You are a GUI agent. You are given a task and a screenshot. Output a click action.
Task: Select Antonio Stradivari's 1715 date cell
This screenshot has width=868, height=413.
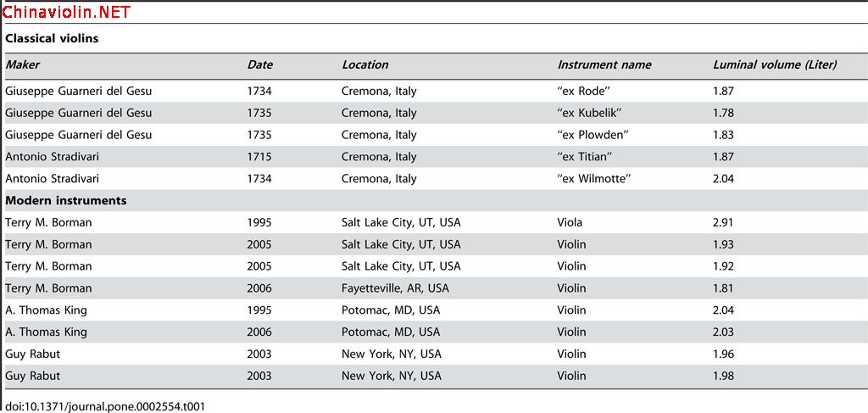pos(259,157)
